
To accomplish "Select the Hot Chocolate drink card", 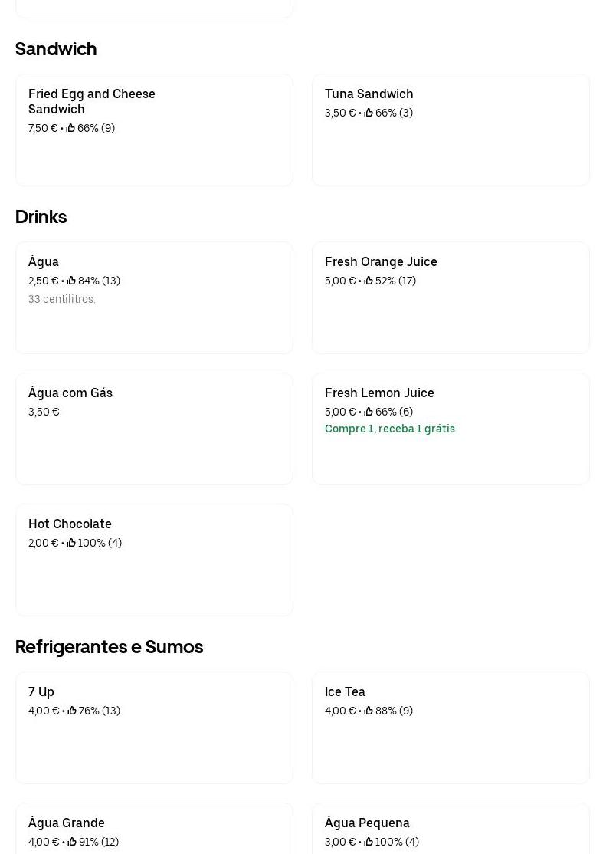I will pos(154,560).
